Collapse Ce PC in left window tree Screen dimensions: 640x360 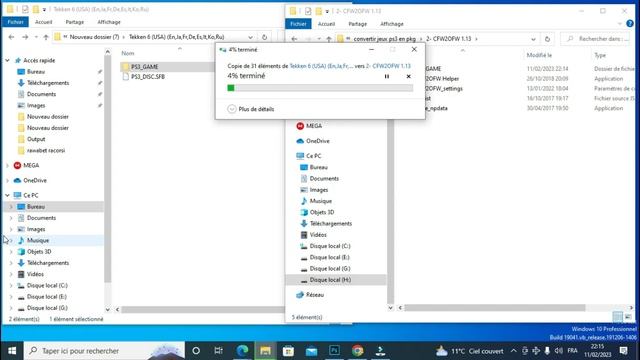(7, 196)
